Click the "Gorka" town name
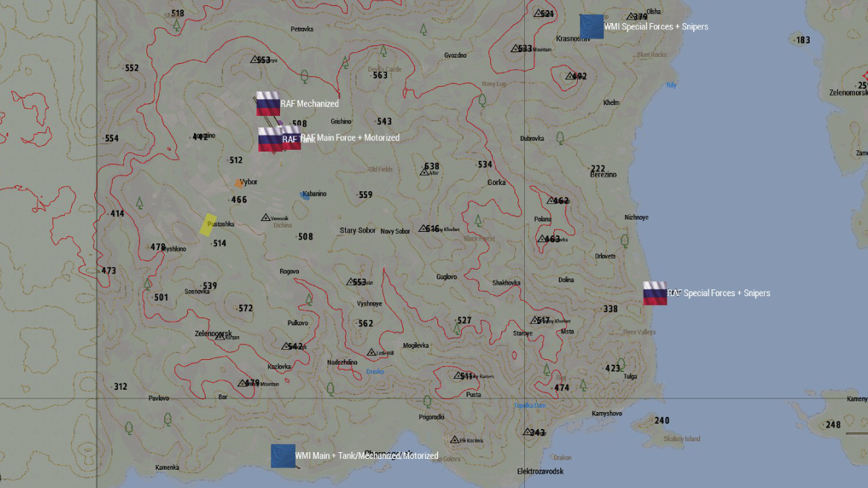 496,182
